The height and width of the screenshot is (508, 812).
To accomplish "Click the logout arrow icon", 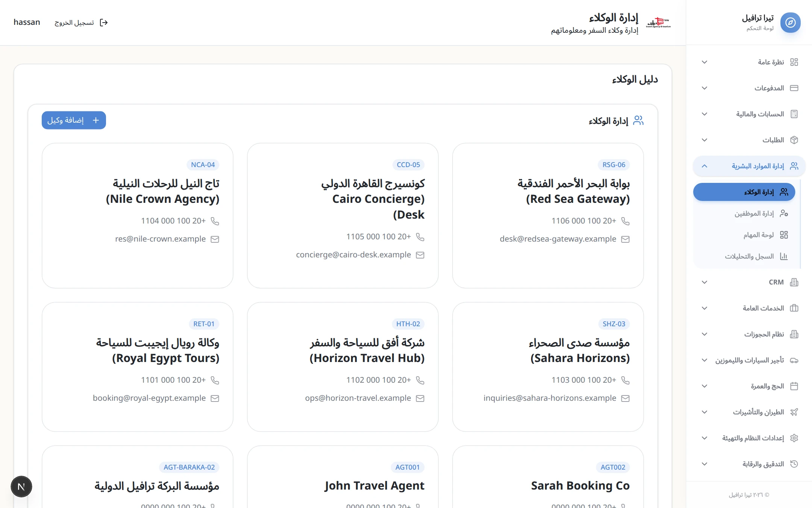I will point(104,23).
